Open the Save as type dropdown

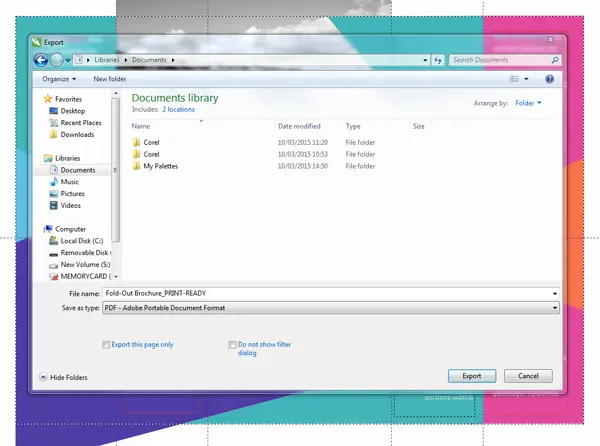click(331, 308)
